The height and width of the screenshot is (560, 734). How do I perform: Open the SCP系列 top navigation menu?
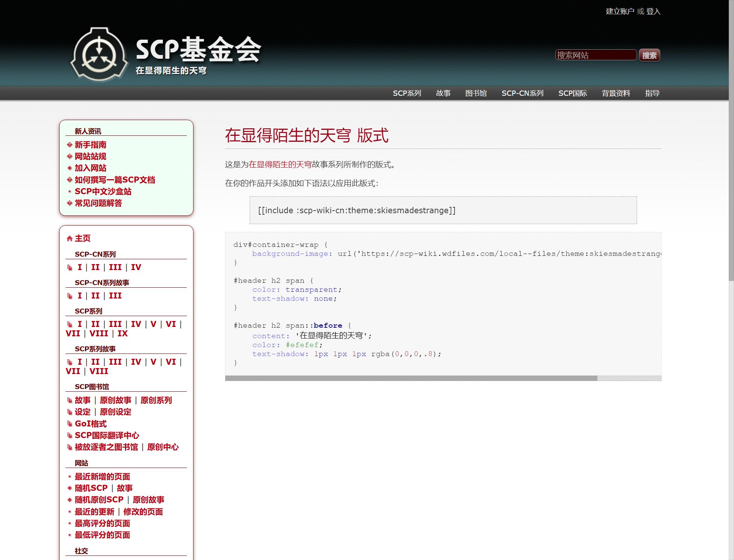(x=407, y=93)
